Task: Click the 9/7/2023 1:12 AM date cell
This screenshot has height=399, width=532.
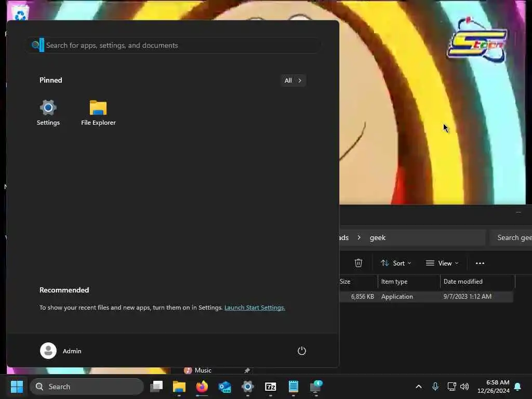Action: (467, 297)
